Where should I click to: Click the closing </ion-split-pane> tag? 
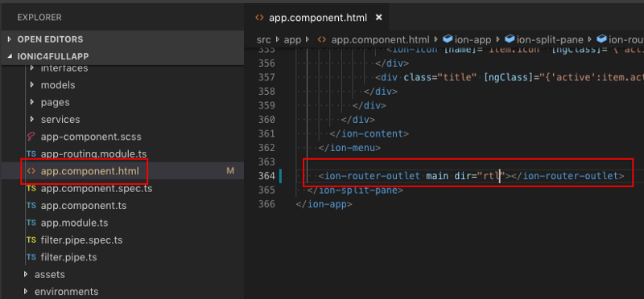click(x=355, y=190)
